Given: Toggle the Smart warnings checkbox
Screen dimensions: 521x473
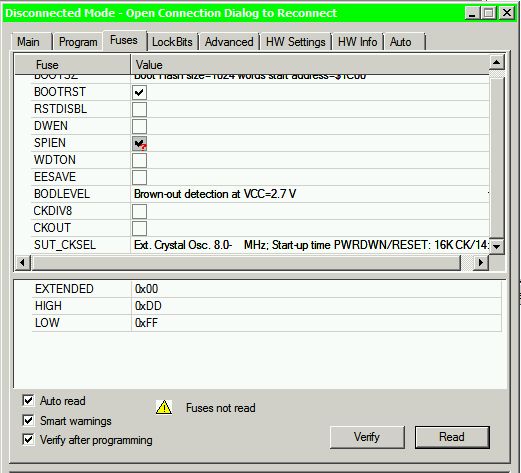Looking at the screenshot, I should click(28, 420).
